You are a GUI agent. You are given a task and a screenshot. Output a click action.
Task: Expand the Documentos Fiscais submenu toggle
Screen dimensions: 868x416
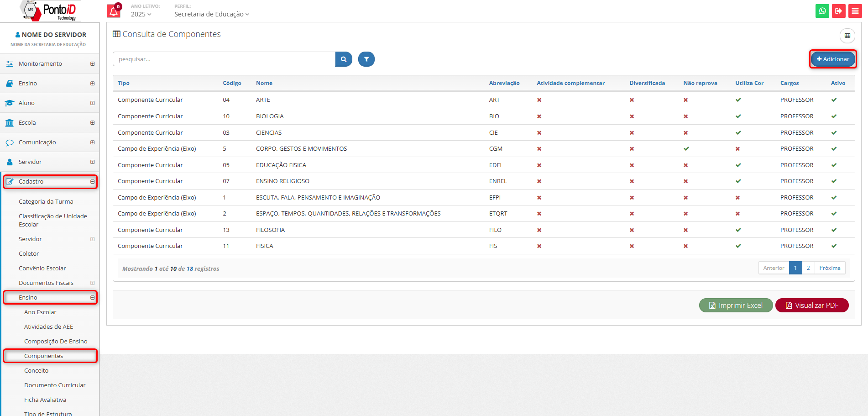92,283
